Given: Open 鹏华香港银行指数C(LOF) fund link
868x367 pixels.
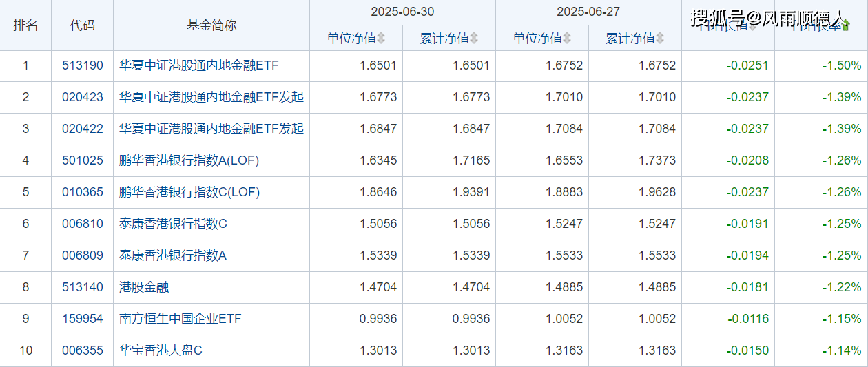Looking at the screenshot, I should click(x=189, y=193).
